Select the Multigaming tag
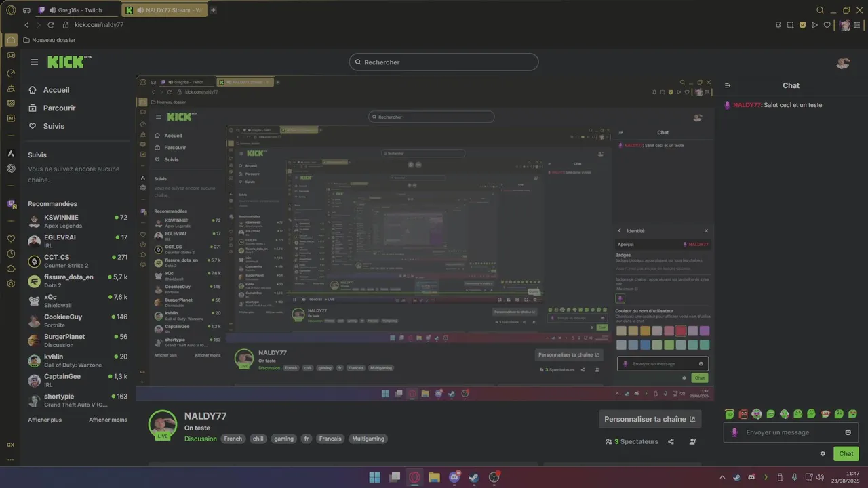This screenshot has height=488, width=868. 370,439
